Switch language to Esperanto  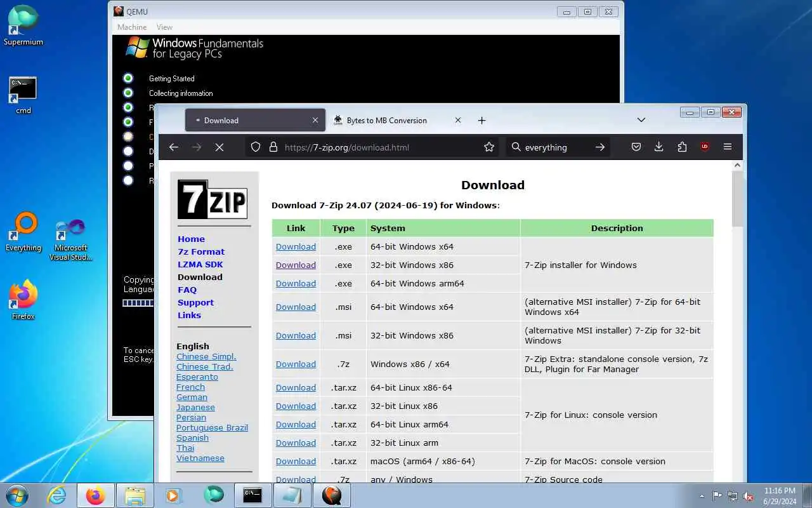click(x=197, y=377)
